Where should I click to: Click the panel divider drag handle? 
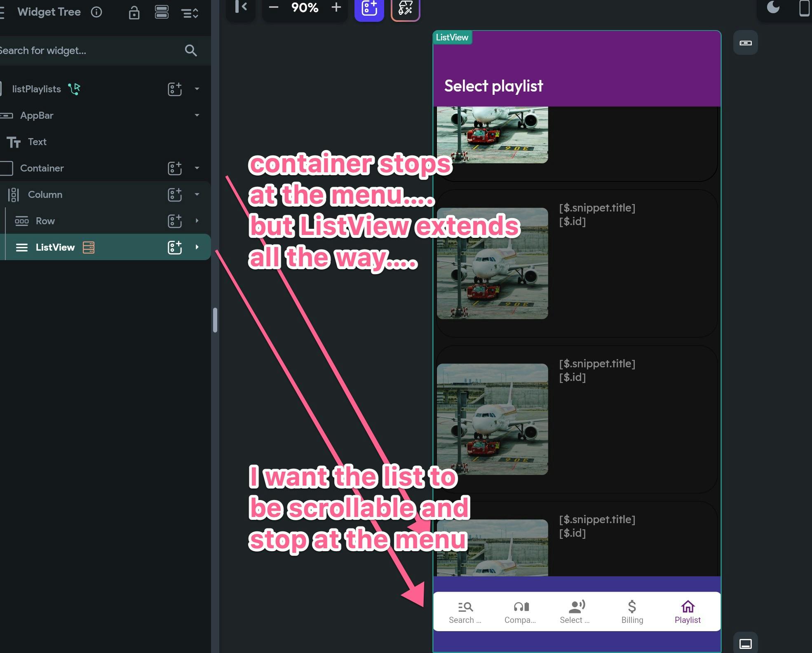coord(215,320)
